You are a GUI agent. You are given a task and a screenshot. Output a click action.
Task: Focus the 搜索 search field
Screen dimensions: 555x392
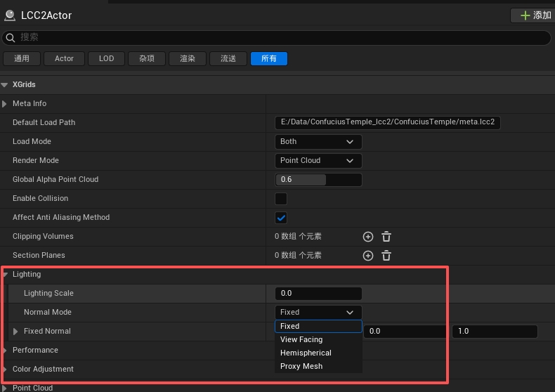coord(276,37)
